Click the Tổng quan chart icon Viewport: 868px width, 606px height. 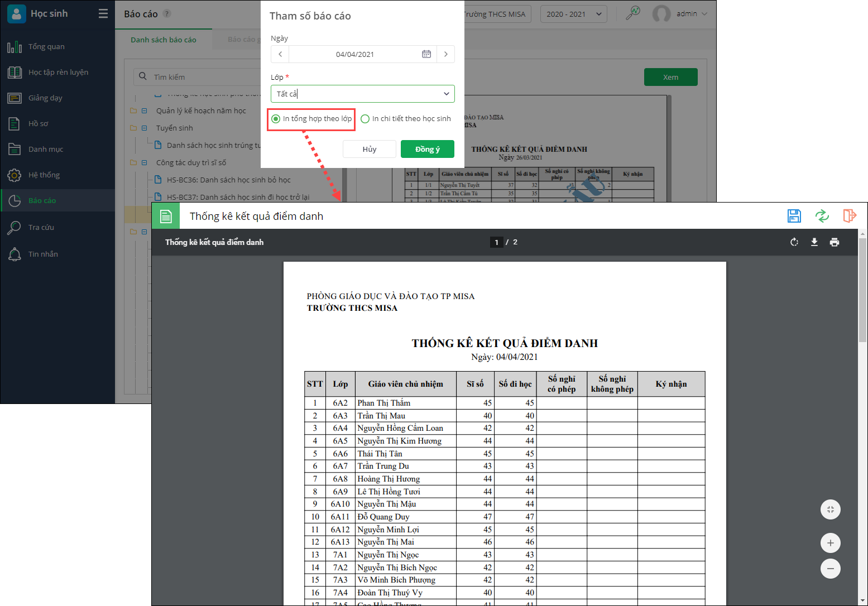[15, 47]
